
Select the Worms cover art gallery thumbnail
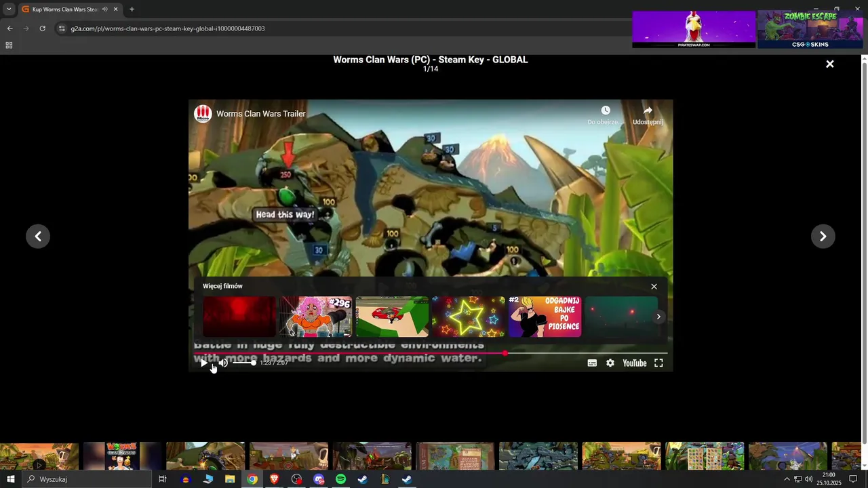[123, 456]
